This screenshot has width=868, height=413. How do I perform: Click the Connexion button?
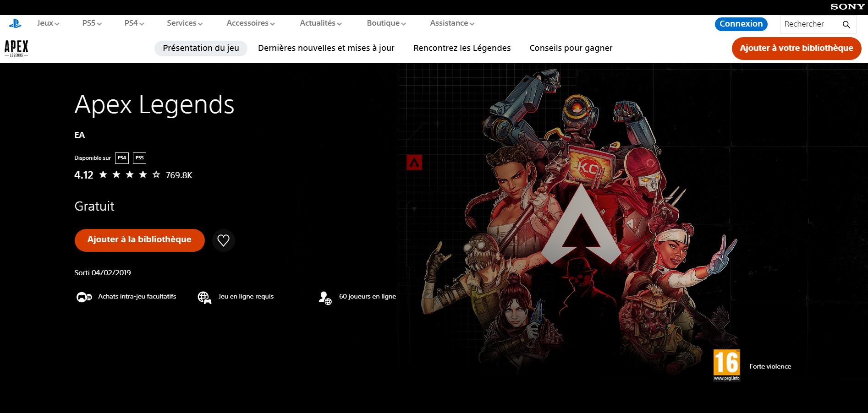tap(741, 24)
